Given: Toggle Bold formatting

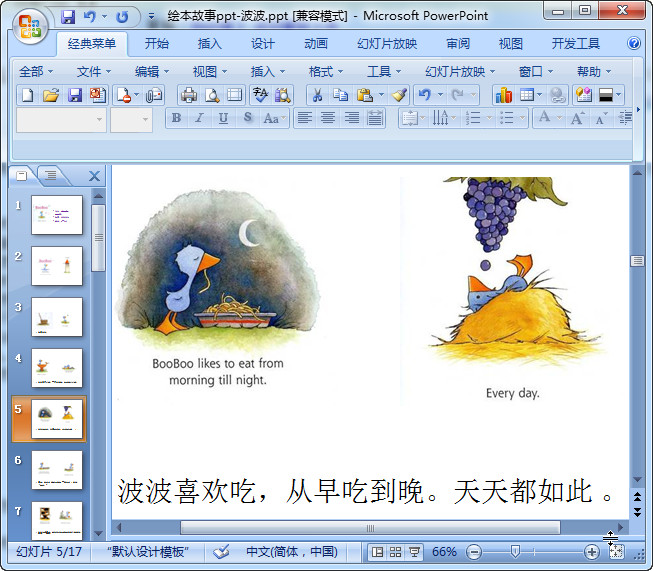Looking at the screenshot, I should point(176,118).
